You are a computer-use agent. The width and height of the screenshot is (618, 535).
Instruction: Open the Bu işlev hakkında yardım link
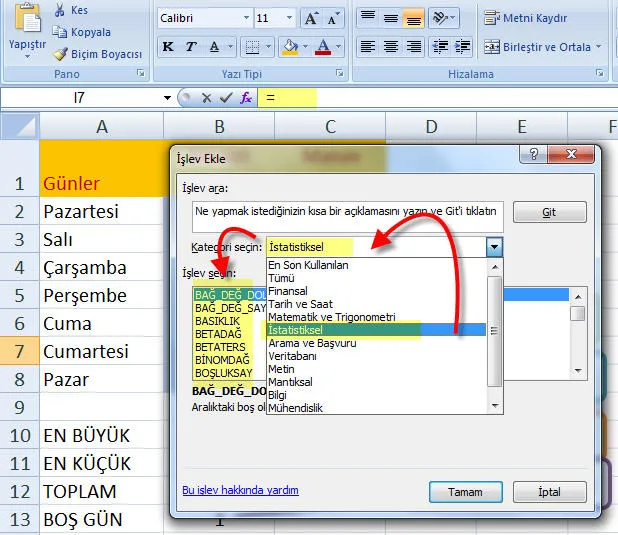[240, 491]
